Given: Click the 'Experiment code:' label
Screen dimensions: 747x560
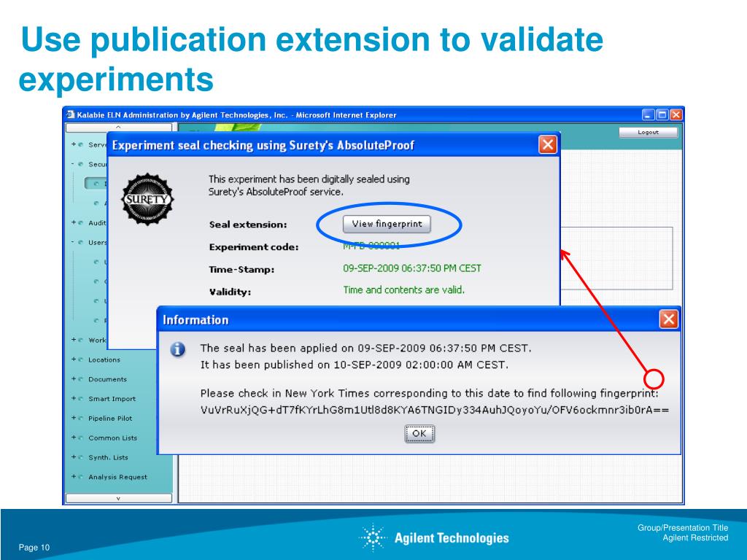Looking at the screenshot, I should coord(254,247).
